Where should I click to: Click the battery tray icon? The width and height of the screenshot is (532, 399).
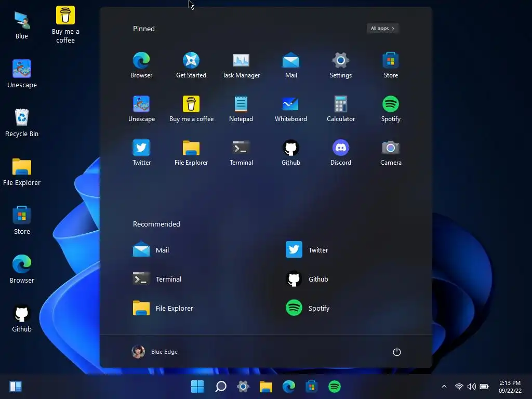click(x=485, y=387)
